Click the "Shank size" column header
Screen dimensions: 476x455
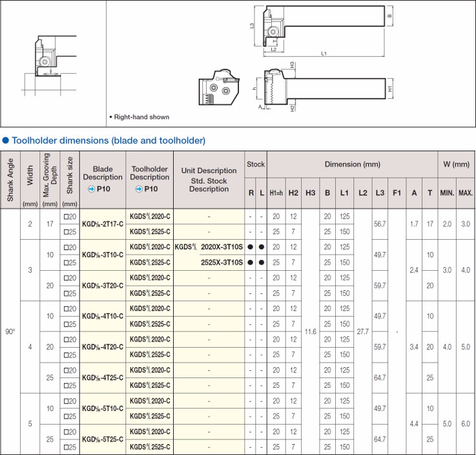tap(70, 180)
